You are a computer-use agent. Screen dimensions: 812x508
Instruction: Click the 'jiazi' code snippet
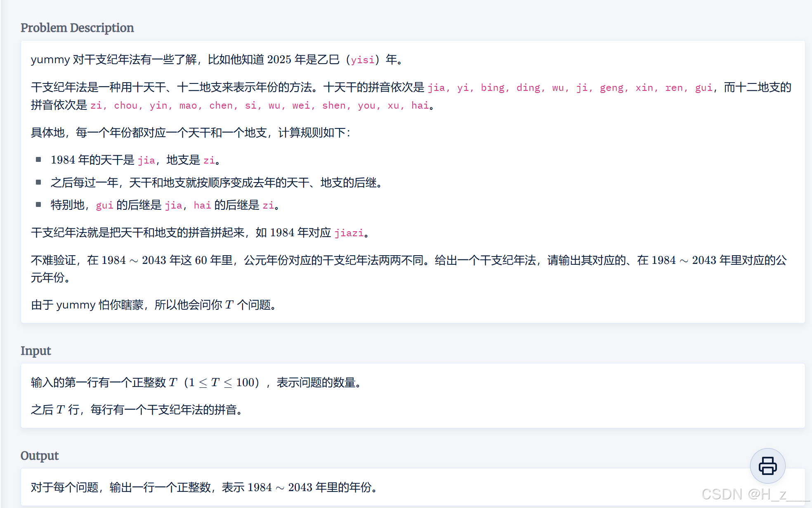tap(349, 233)
